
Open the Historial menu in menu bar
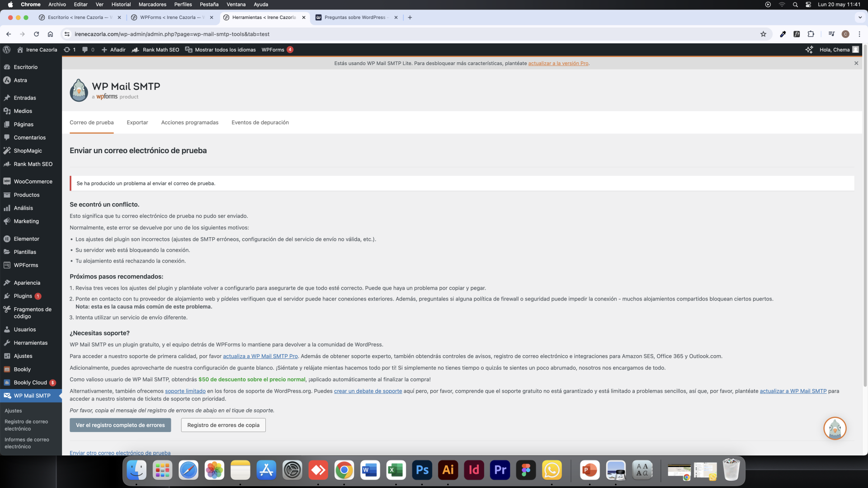point(121,5)
